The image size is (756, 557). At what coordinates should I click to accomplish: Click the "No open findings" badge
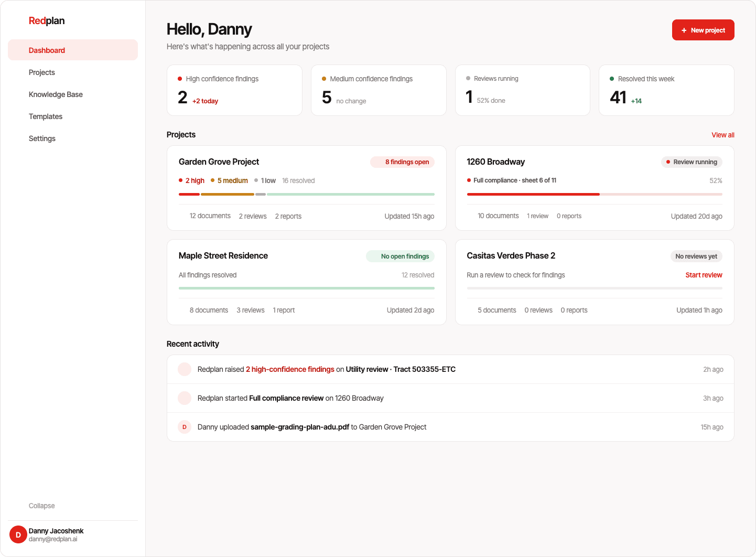(x=400, y=256)
